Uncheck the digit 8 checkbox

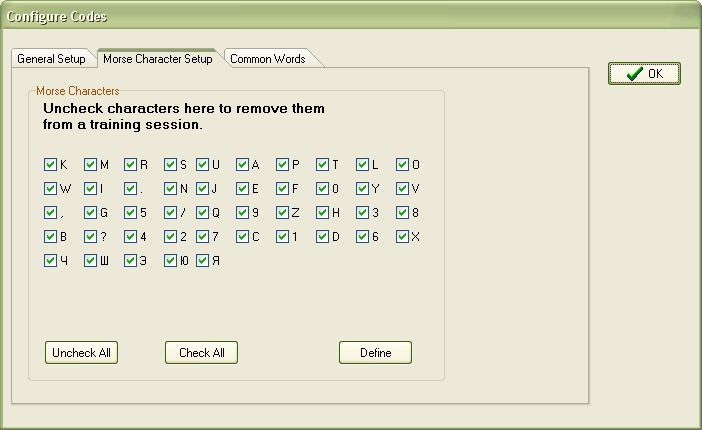tap(402, 212)
